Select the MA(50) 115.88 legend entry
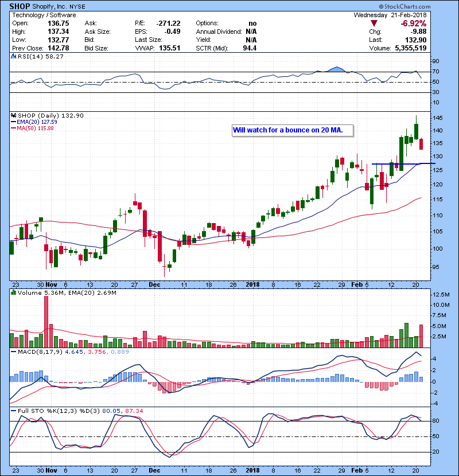 (32, 128)
